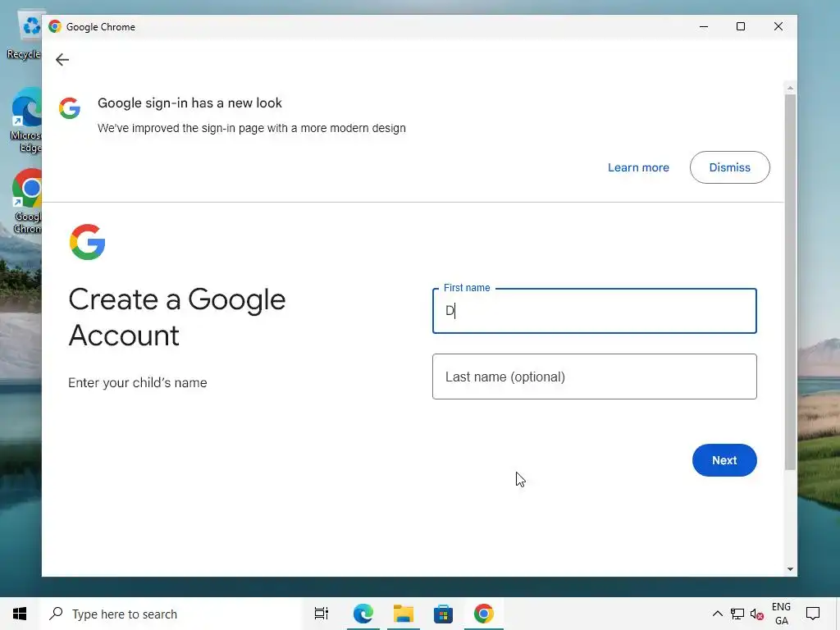Open Microsoft Store from the taskbar
This screenshot has height=630, width=840.
[x=443, y=614]
